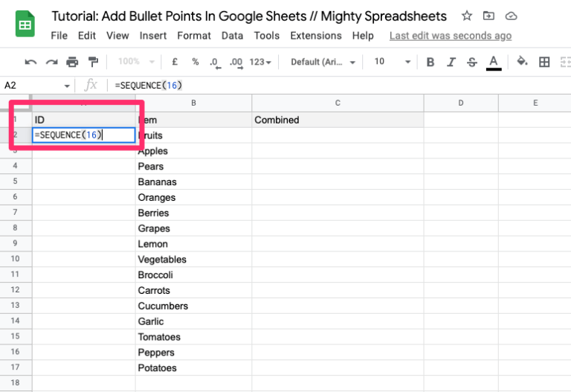Image resolution: width=571 pixels, height=392 pixels.
Task: Open the File menu
Action: 59,36
